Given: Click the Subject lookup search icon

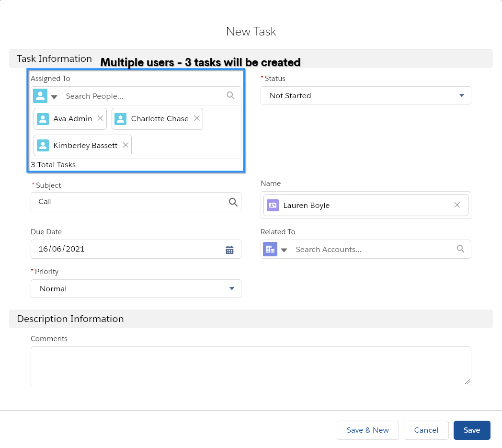Looking at the screenshot, I should (x=233, y=202).
